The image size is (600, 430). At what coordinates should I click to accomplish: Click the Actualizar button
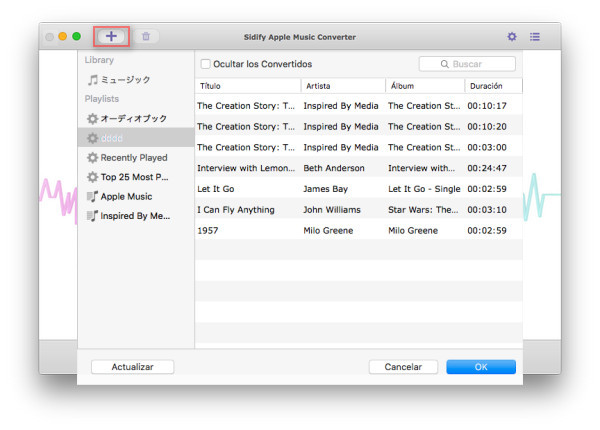[132, 367]
